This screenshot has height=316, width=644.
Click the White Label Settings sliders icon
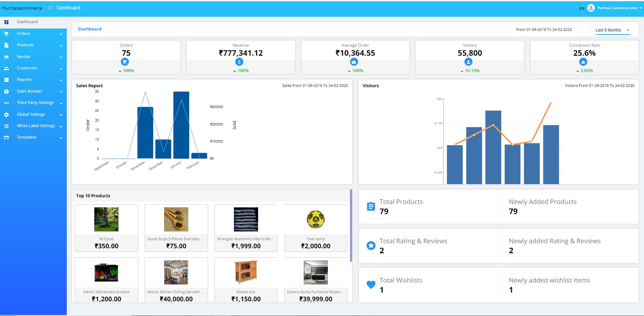tap(6, 126)
